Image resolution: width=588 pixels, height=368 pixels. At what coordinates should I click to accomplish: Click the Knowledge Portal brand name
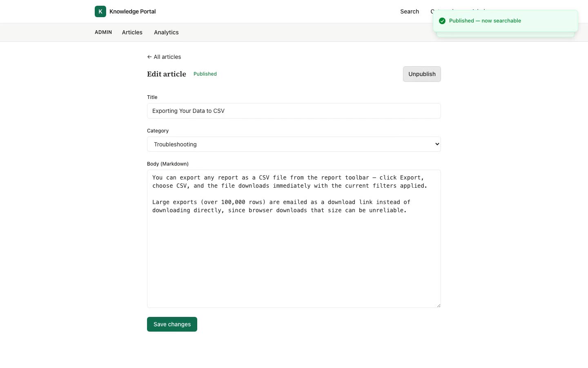click(x=133, y=11)
